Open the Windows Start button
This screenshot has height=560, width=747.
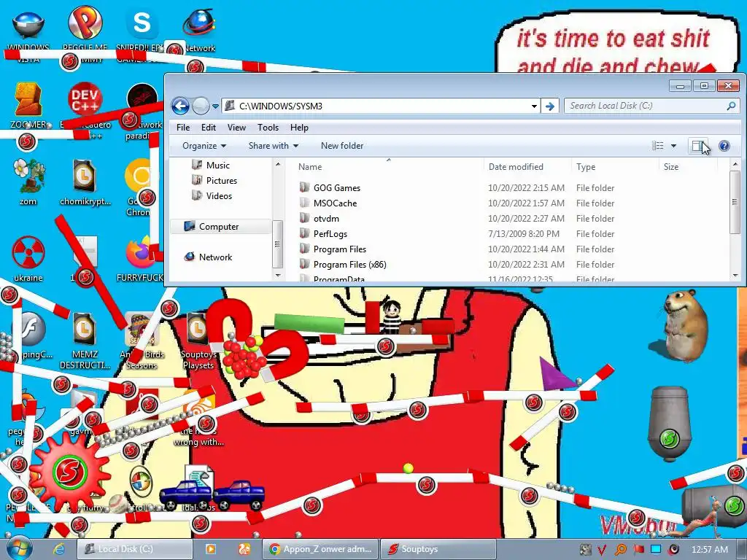(x=18, y=548)
